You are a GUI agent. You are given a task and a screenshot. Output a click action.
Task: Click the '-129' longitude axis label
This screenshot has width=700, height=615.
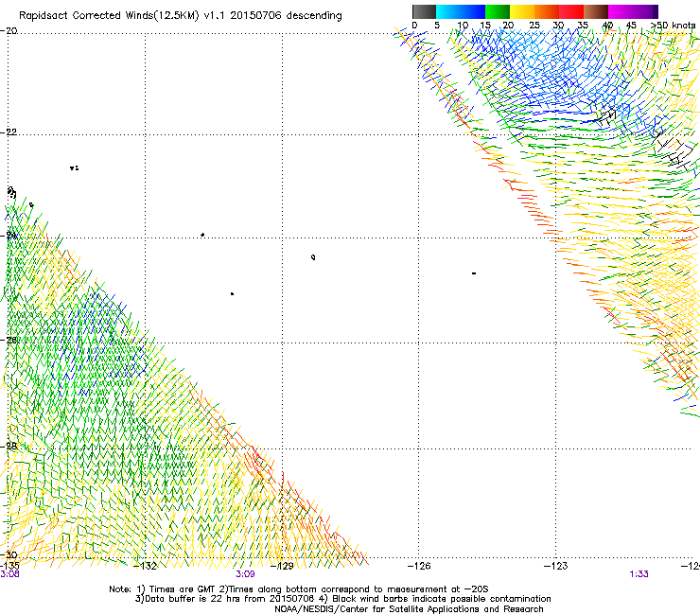click(283, 567)
